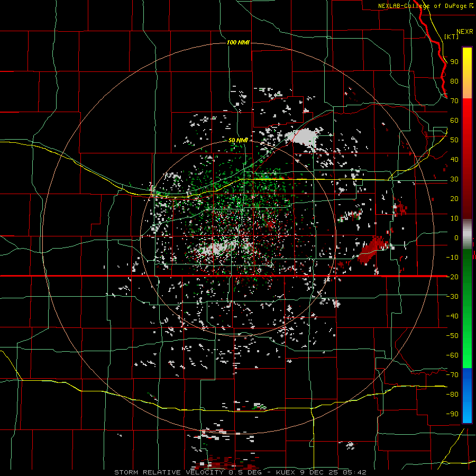Image resolution: width=476 pixels, height=476 pixels.
Task: Click the 40 value on velocity scale
Action: coord(454,159)
